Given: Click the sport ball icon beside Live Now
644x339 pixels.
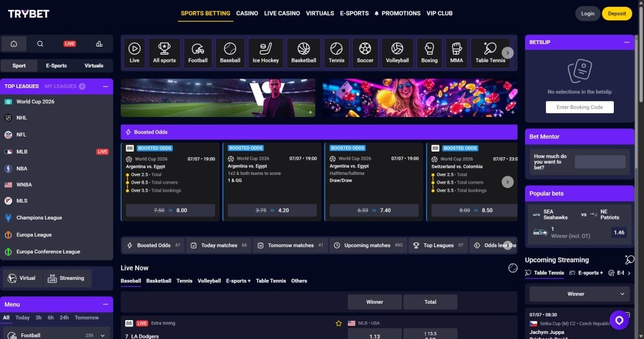Looking at the screenshot, I should pyautogui.click(x=513, y=269).
